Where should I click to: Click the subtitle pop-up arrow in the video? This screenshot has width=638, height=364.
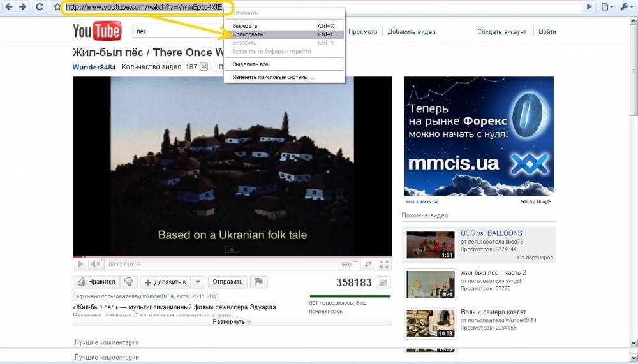click(x=232, y=250)
